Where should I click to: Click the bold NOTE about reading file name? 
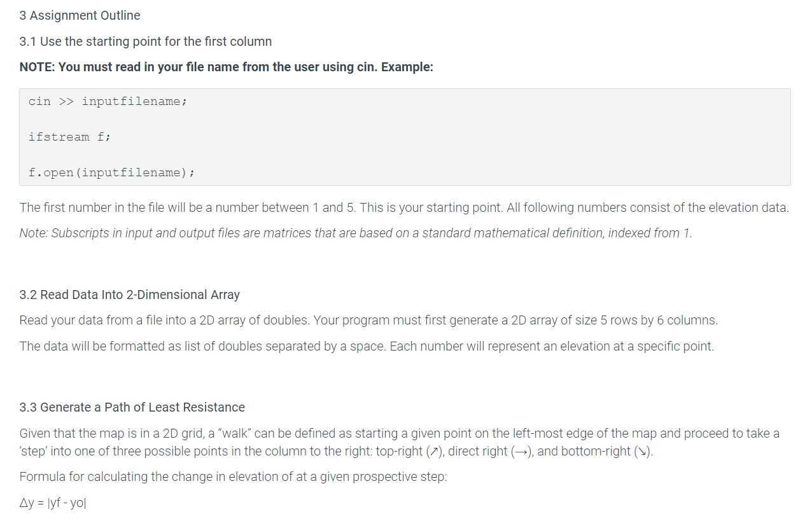pos(227,67)
